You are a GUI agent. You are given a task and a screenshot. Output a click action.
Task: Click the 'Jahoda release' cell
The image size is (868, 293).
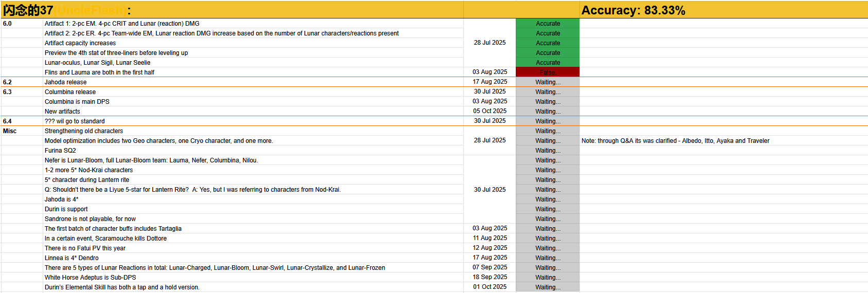(253, 82)
